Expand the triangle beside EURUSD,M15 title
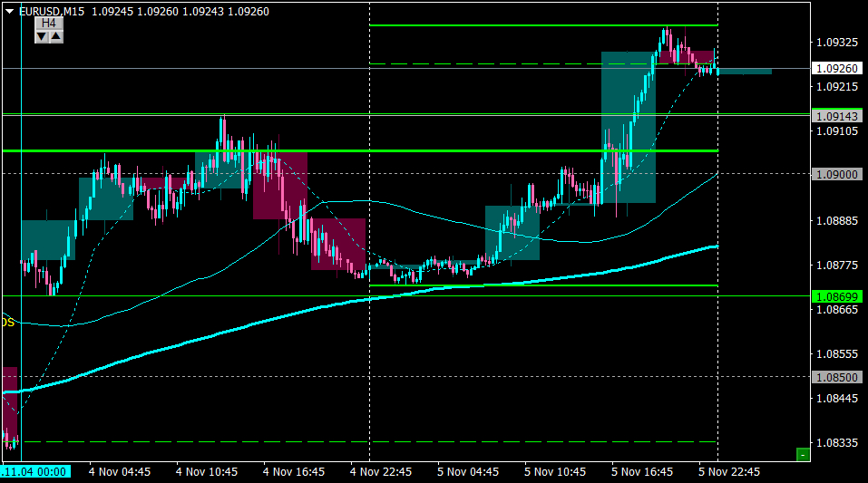This screenshot has height=483, width=868. [x=10, y=11]
